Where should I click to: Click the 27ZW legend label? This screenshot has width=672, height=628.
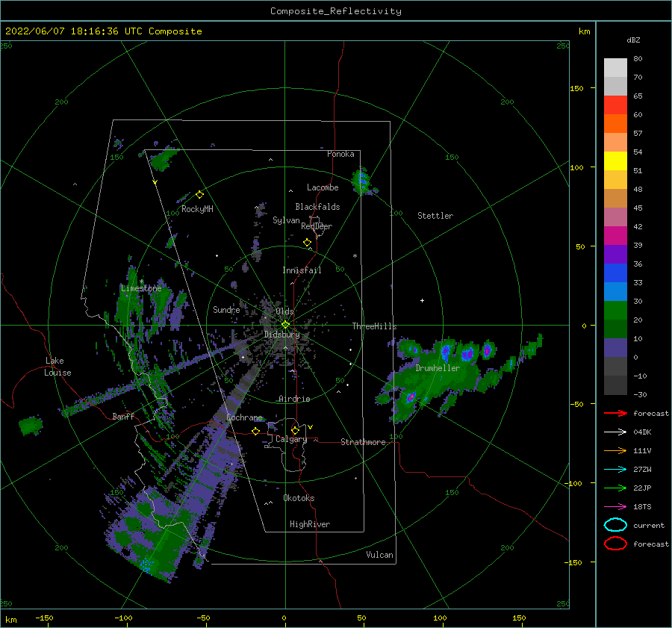click(642, 470)
